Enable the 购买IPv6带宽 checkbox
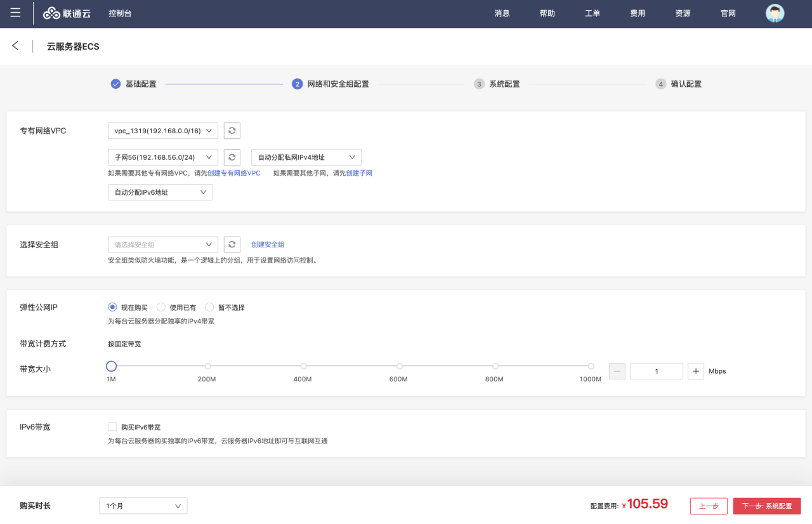This screenshot has width=812, height=524. point(112,427)
